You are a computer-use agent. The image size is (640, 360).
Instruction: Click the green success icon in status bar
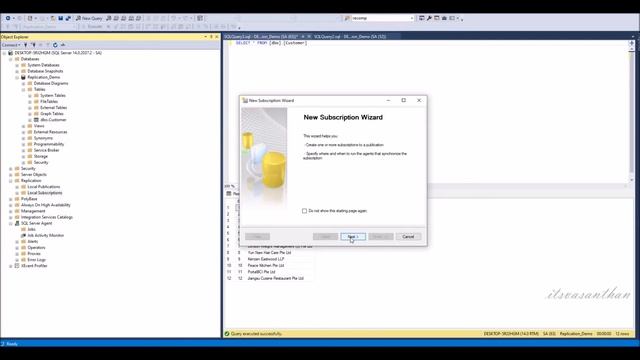[227, 334]
